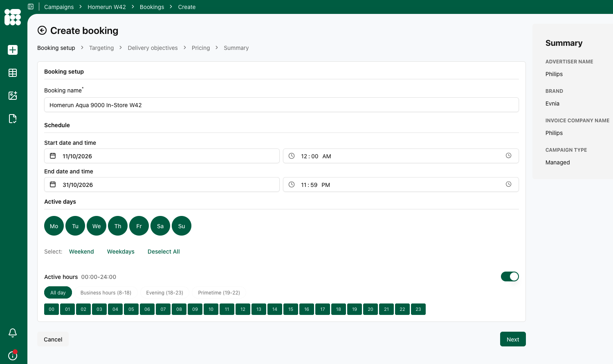Go to the Summary step
Viewport: 613px width, 364px height.
(236, 48)
